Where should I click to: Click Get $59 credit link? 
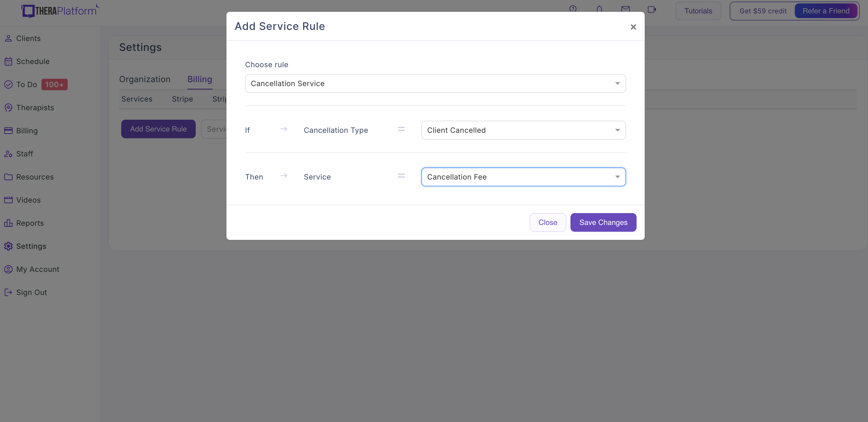[763, 11]
